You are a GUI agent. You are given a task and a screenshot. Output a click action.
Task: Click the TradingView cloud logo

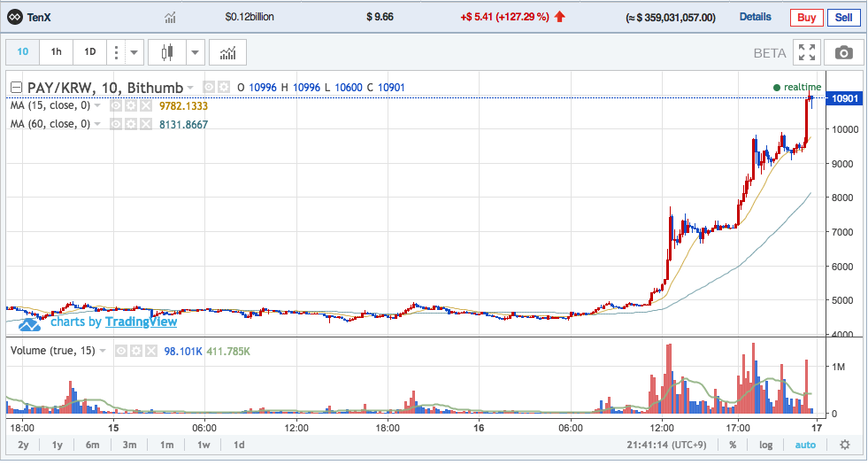tap(29, 324)
